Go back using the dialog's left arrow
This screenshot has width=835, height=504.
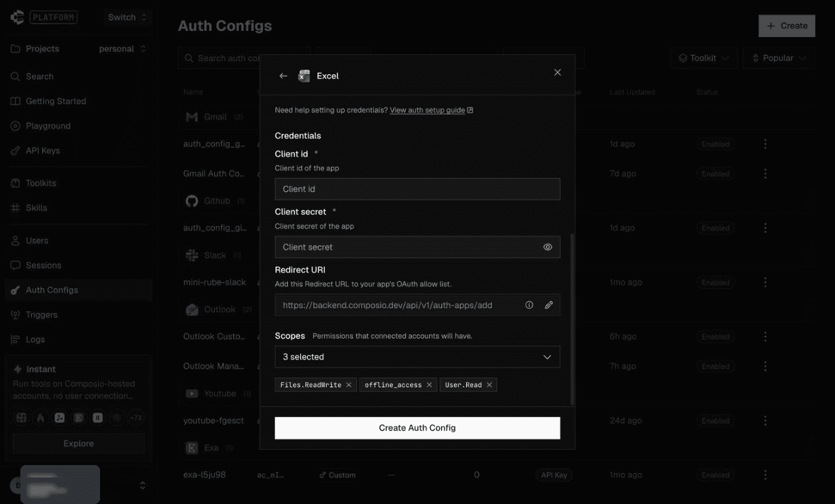[283, 76]
